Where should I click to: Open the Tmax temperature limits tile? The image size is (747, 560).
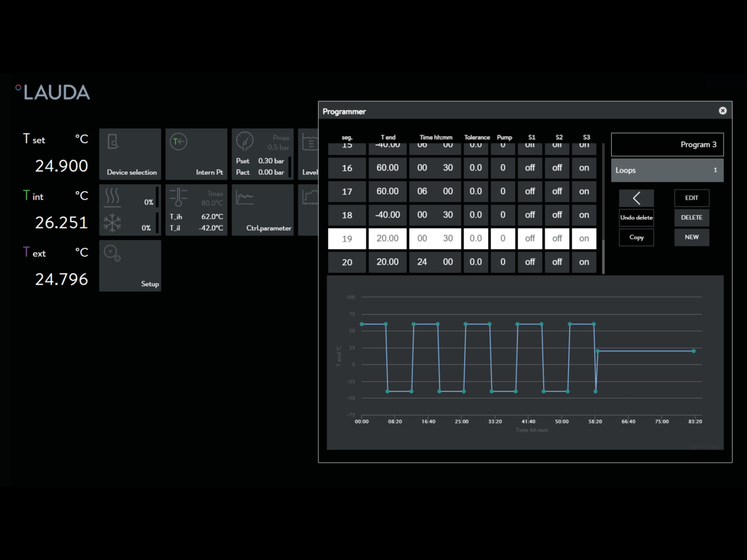point(196,210)
